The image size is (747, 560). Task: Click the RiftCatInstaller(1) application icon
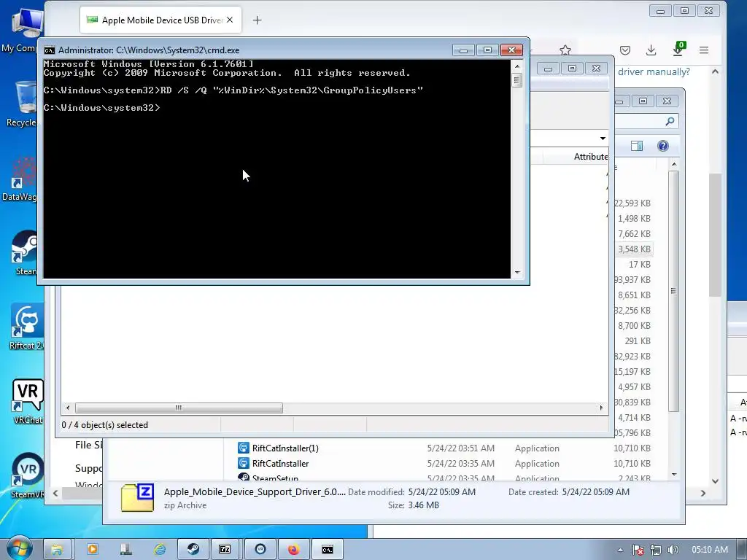pos(244,448)
